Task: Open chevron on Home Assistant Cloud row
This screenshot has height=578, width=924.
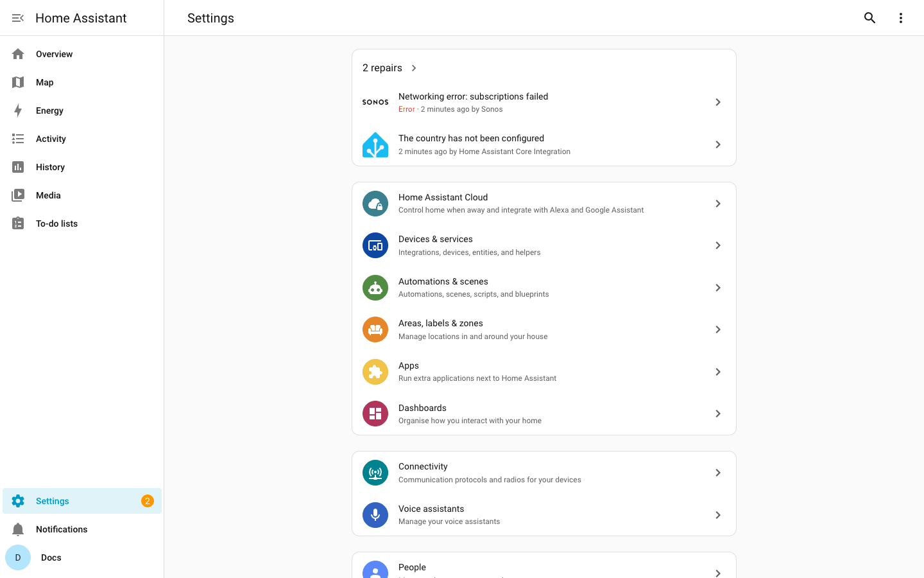Action: click(x=718, y=204)
